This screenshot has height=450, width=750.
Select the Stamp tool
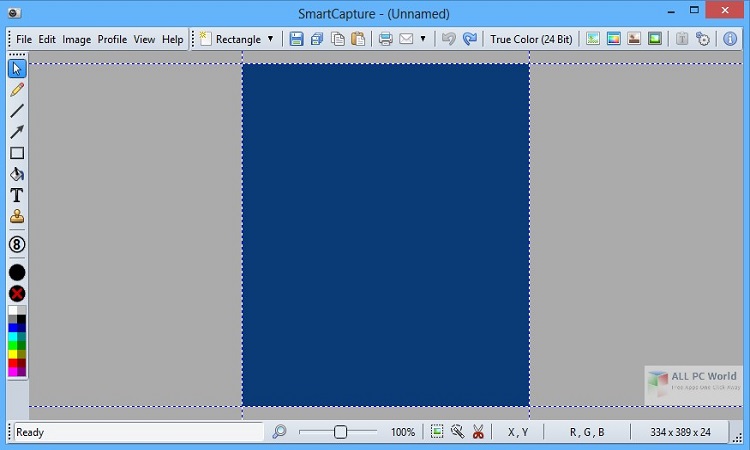point(17,216)
